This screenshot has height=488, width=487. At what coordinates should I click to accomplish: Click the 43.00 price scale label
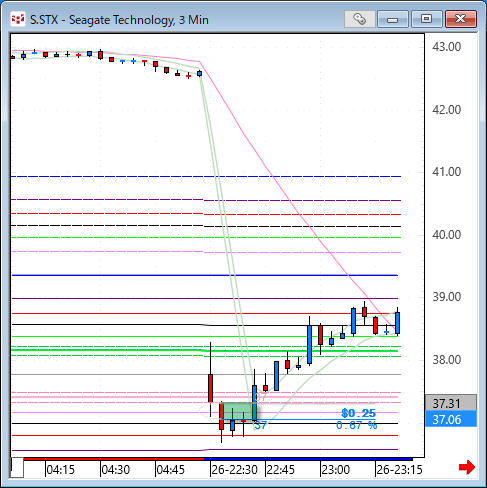447,47
